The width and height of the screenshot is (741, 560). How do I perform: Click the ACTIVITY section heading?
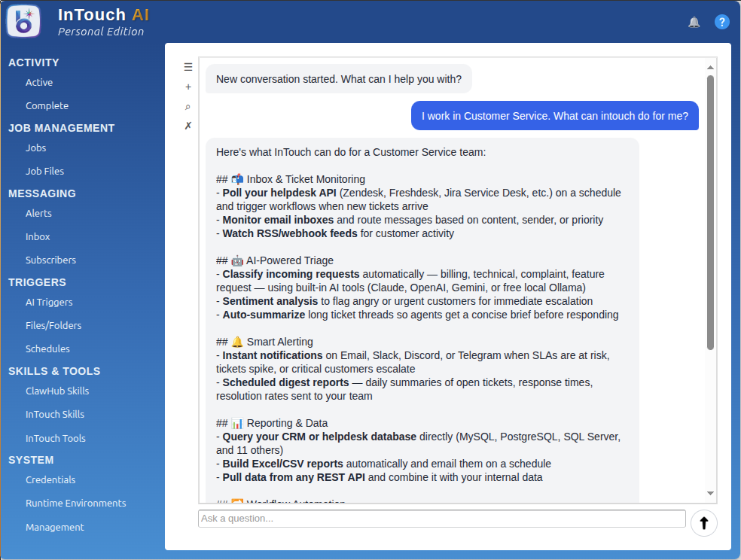coord(34,62)
